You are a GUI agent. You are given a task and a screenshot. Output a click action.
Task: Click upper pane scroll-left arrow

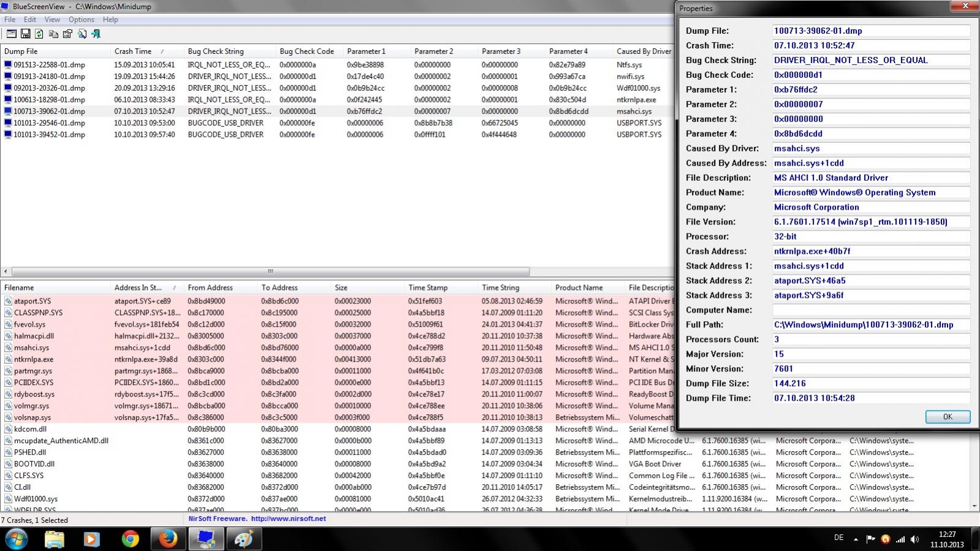[6, 272]
